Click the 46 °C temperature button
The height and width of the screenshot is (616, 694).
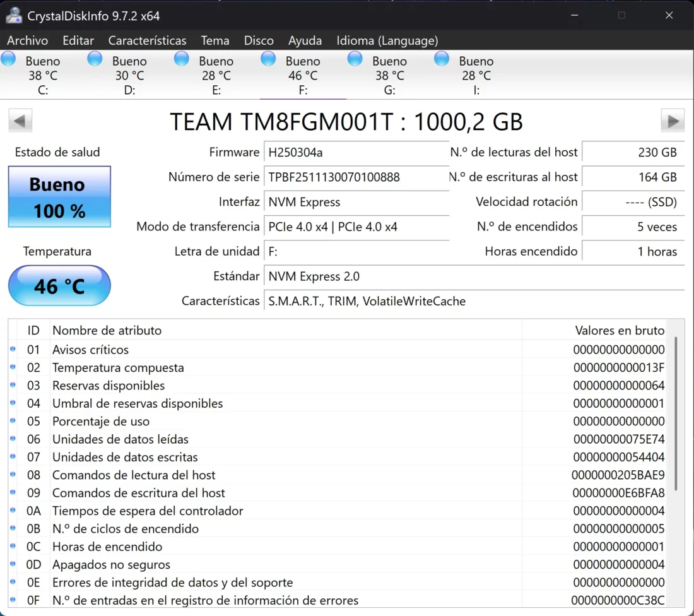tap(59, 286)
